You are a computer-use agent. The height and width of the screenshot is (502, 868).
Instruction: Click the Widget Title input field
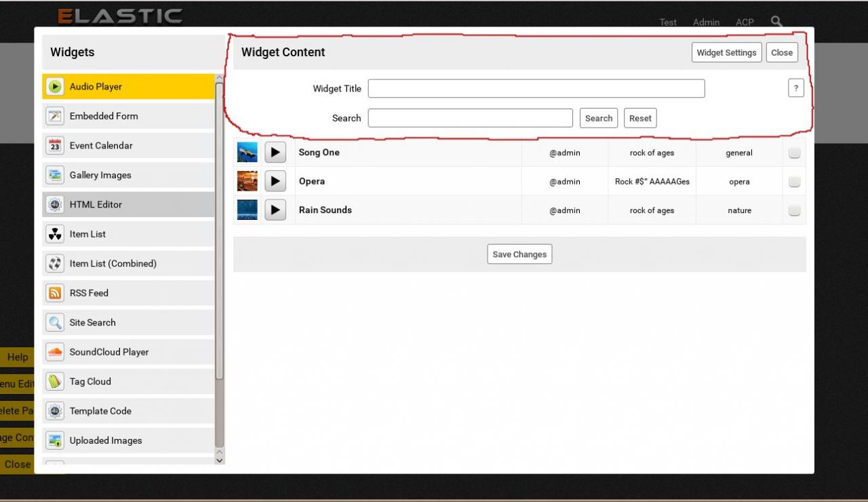tap(536, 89)
